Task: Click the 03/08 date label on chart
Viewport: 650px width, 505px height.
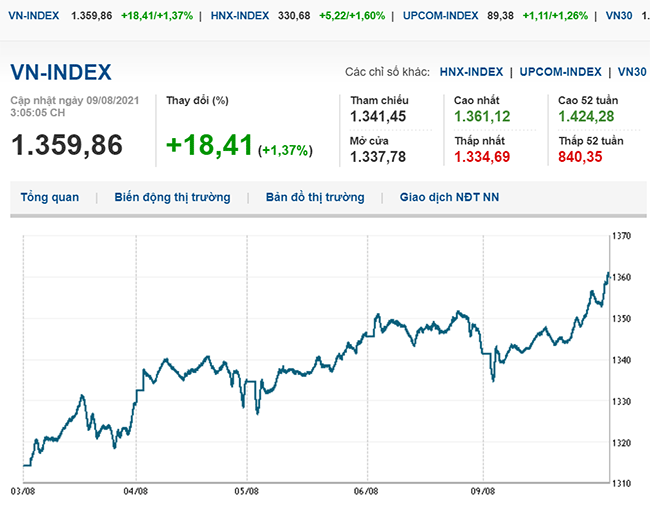Action: 23,491
